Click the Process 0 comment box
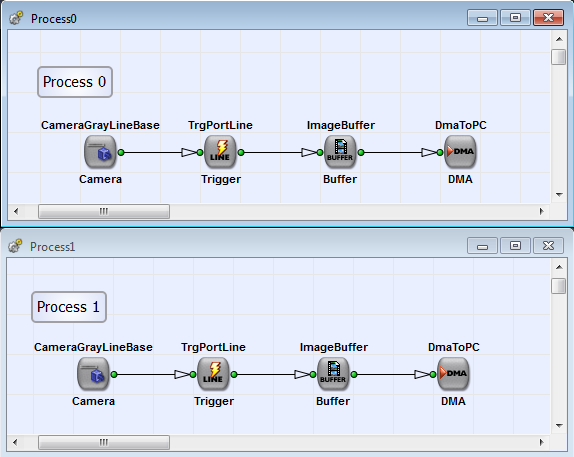Image resolution: width=574 pixels, height=457 pixels. (75, 82)
